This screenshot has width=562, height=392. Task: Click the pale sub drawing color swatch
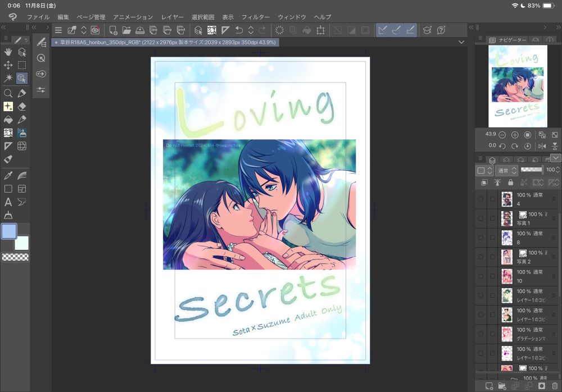[x=21, y=243]
